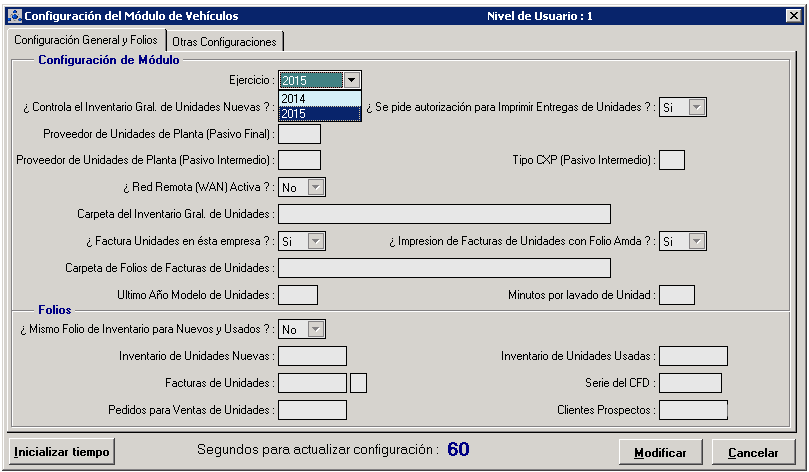This screenshot has height=472, width=809.
Task: Collapse the Ejercicio dropdown arrow
Action: click(x=351, y=80)
